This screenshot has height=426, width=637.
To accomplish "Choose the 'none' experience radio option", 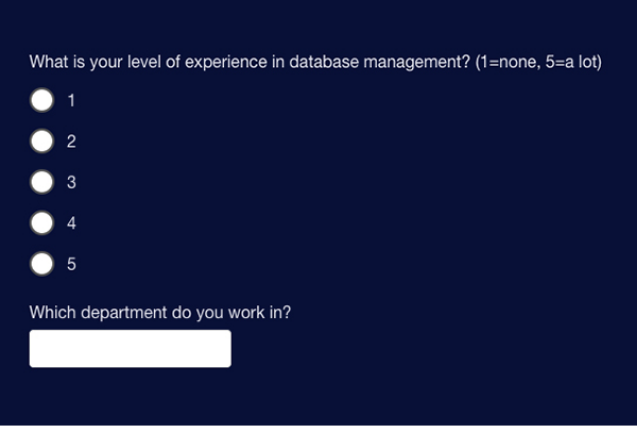I will coord(42,100).
